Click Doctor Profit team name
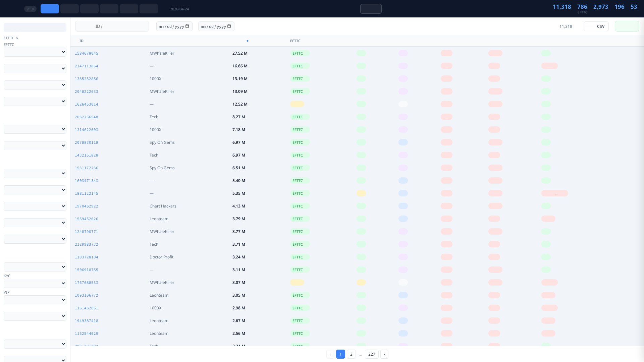The width and height of the screenshot is (644, 362). 161,257
